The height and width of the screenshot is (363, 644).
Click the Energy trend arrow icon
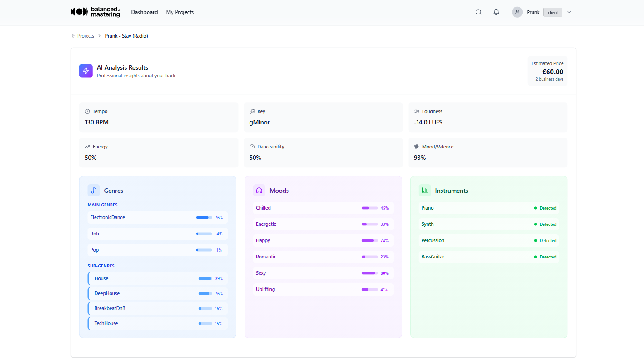tap(87, 146)
